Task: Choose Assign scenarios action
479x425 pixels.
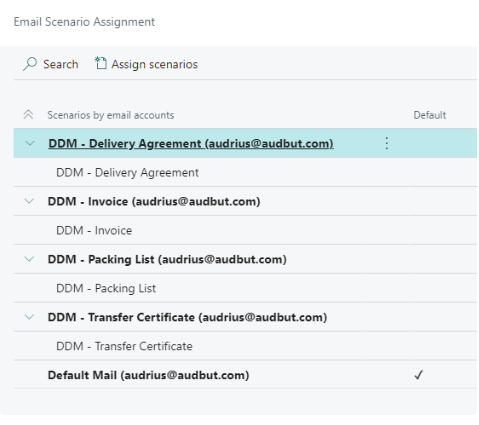Action: [154, 64]
